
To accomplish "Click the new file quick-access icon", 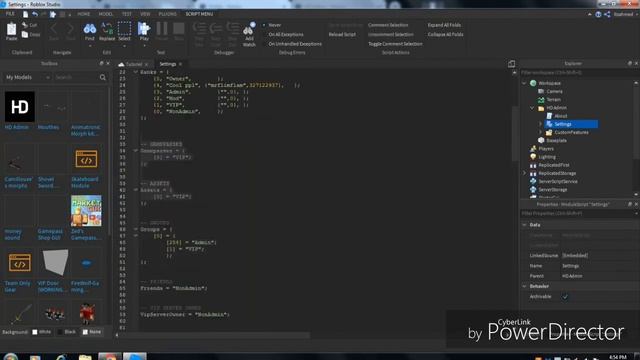I will click(25, 14).
